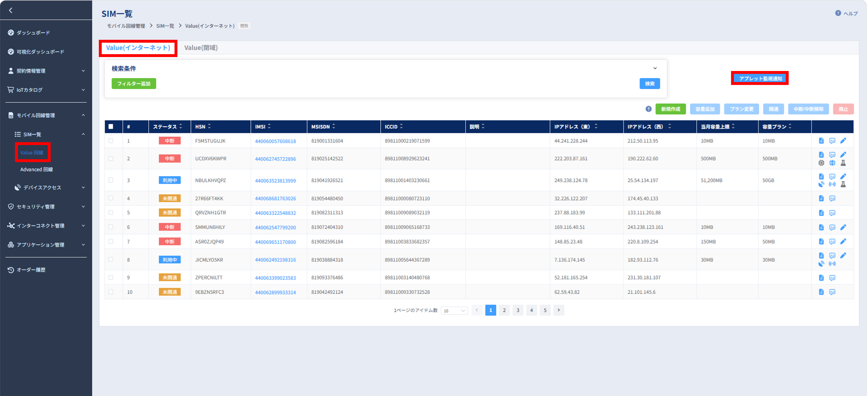Check the checkbox for row 10
The height and width of the screenshot is (396, 868).
pos(111,292)
